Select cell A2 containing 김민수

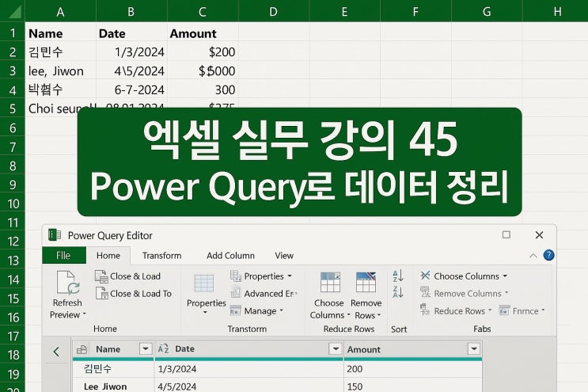[x=60, y=51]
